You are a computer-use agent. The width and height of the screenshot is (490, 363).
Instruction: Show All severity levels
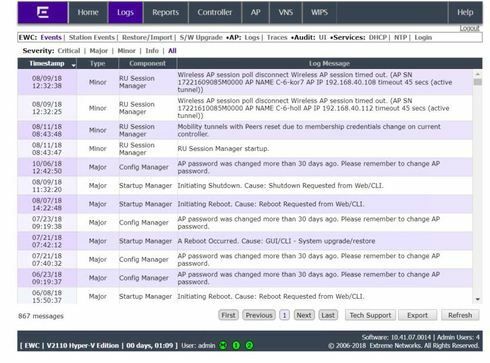[x=172, y=51]
